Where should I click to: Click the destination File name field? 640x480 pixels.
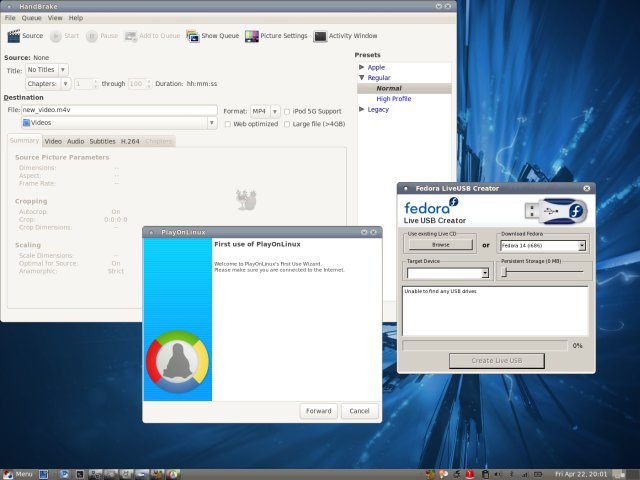(x=119, y=110)
